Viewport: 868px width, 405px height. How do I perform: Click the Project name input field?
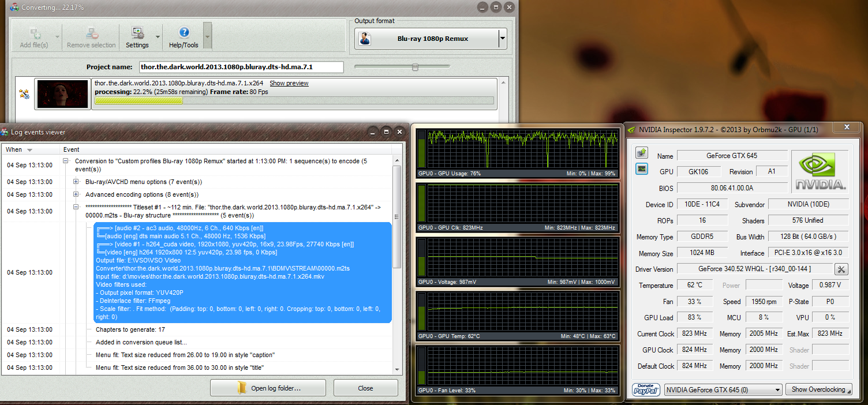point(241,67)
